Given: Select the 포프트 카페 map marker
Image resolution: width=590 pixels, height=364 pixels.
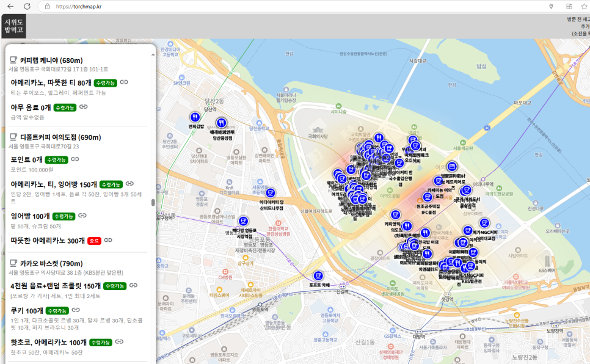Looking at the screenshot, I should [x=318, y=276].
